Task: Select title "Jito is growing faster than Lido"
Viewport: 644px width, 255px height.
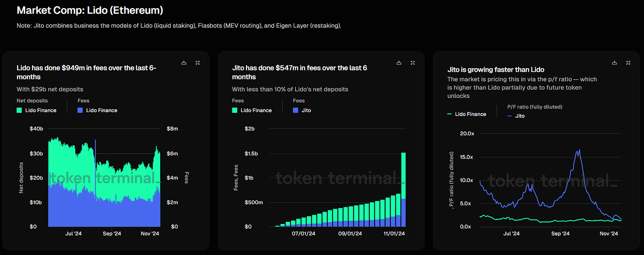Action: coord(496,70)
